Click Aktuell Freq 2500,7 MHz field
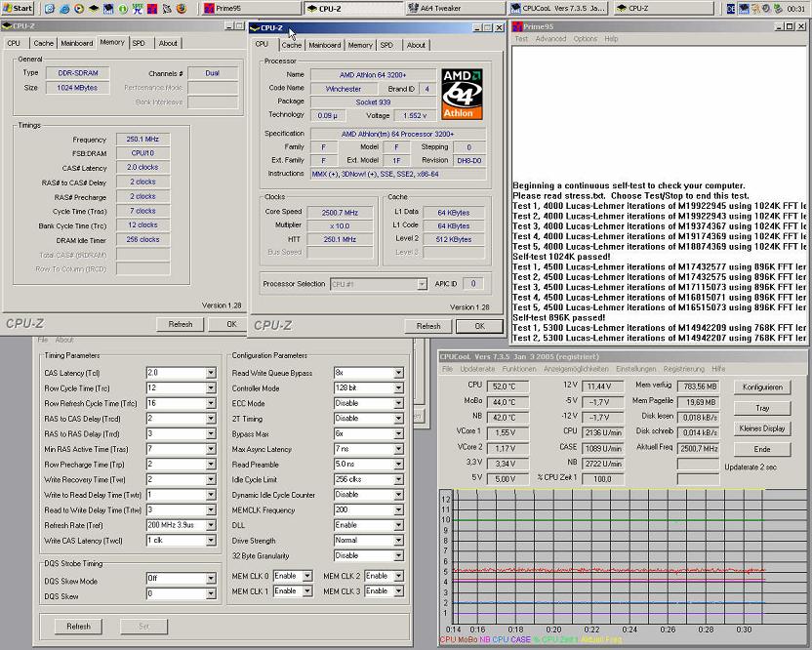812x650 pixels. [699, 449]
